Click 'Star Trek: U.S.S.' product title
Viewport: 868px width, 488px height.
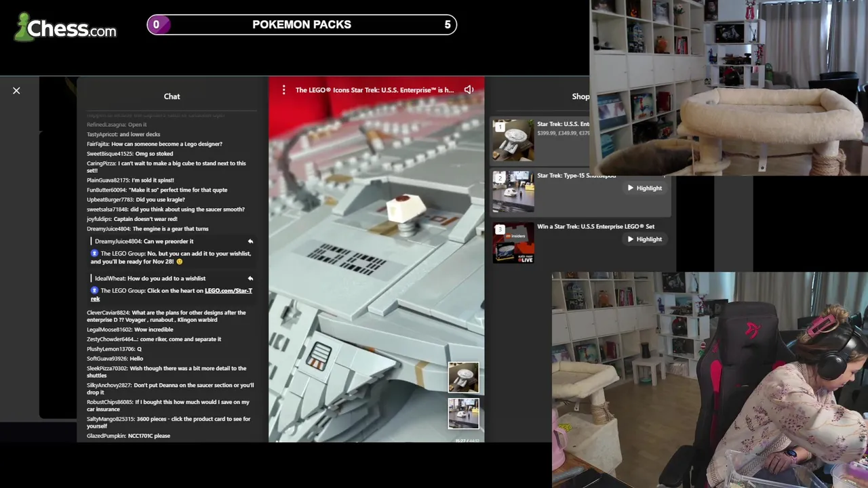click(x=563, y=124)
